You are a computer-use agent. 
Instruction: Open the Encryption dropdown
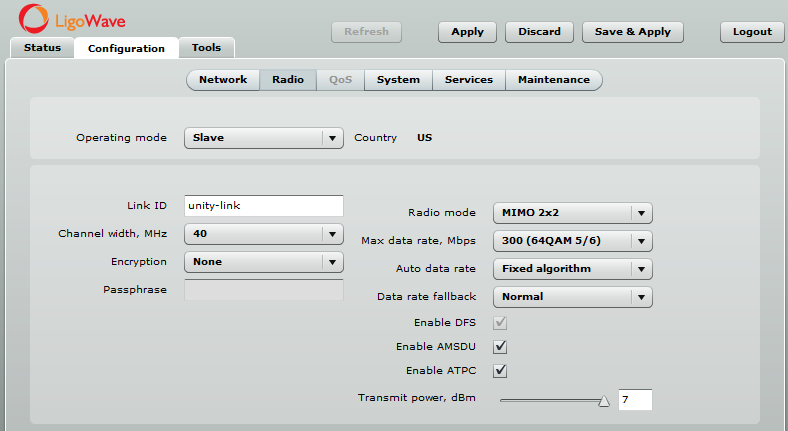tap(263, 262)
